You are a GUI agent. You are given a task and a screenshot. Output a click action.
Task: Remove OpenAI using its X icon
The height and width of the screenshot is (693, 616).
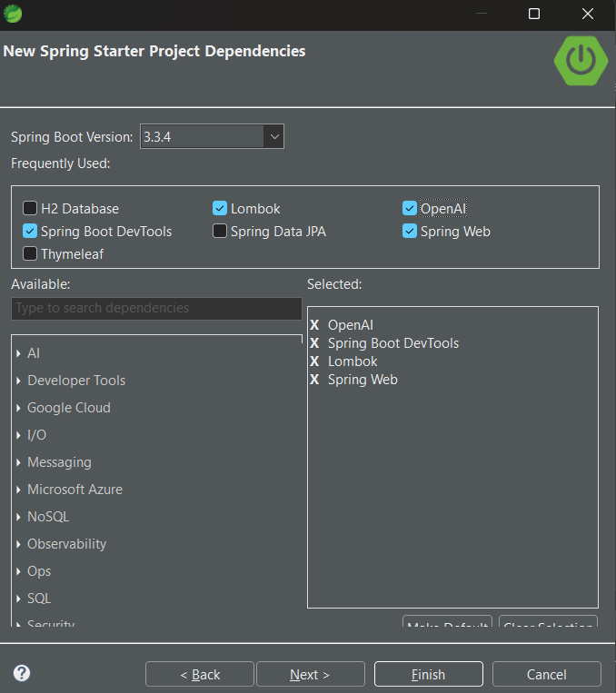(x=314, y=325)
